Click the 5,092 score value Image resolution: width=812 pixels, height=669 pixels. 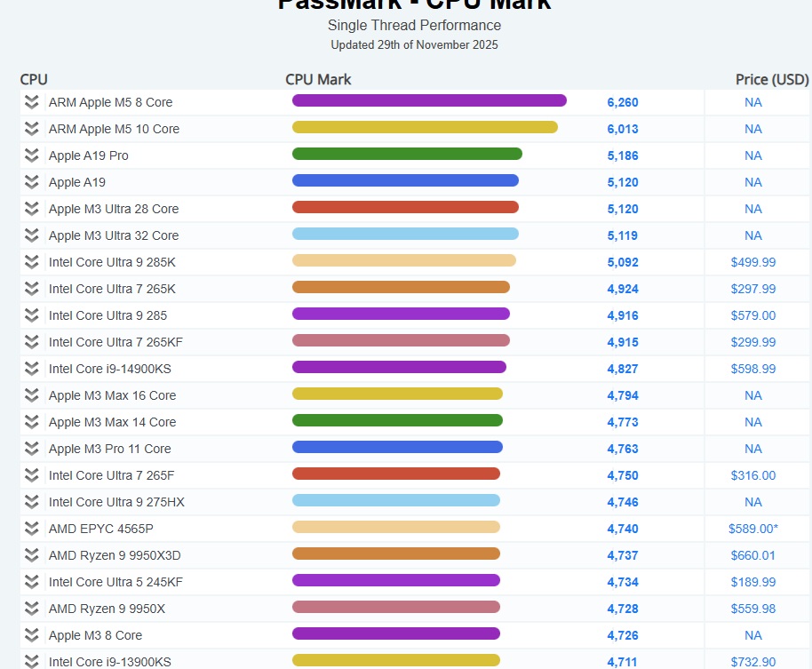[x=623, y=262]
